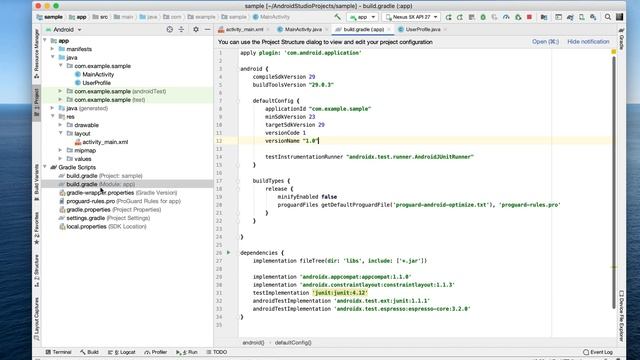Click the red Stop square button
Viewport: 640px width, 360px height.
pos(529,17)
